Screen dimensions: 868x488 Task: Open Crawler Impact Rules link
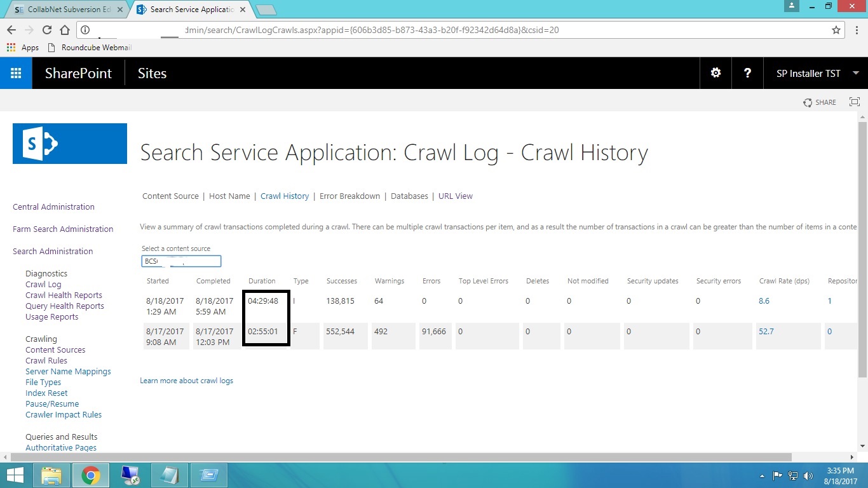click(64, 415)
